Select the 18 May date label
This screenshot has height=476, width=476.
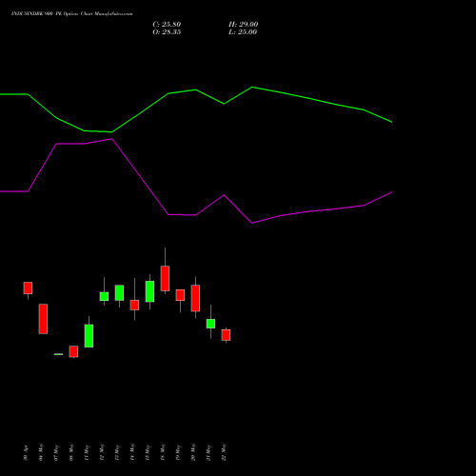pos(163,452)
